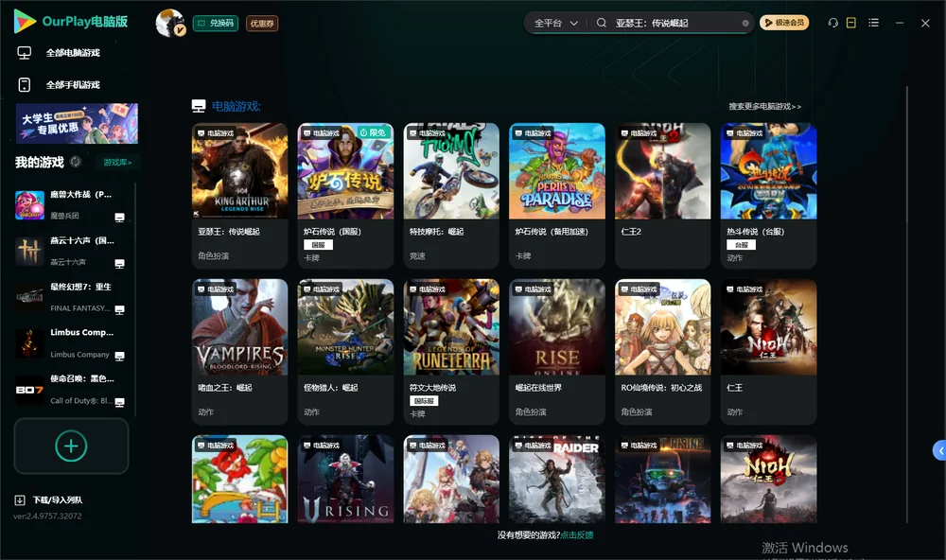Screen dimensions: 946x560
Task: Click the 优惠券 button
Action: (x=262, y=23)
